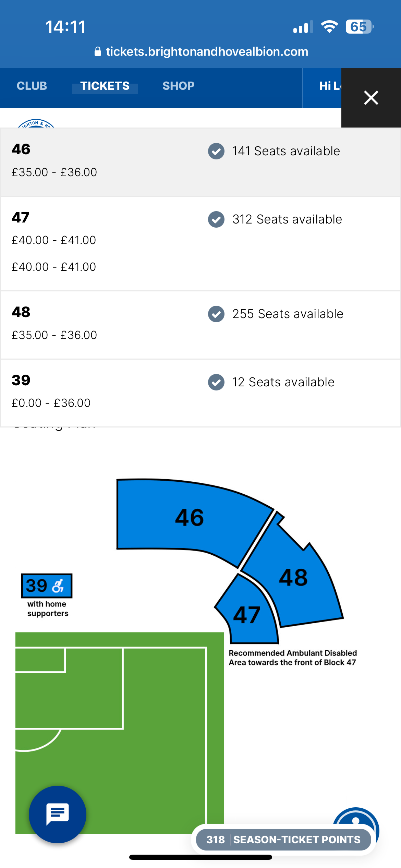Click checkmark next to 255 Seats available

tap(216, 314)
